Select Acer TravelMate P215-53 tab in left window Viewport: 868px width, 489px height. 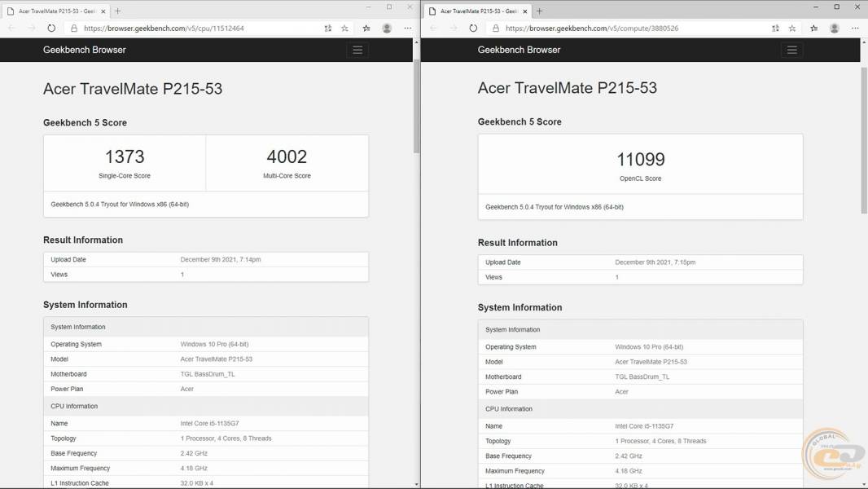56,11
